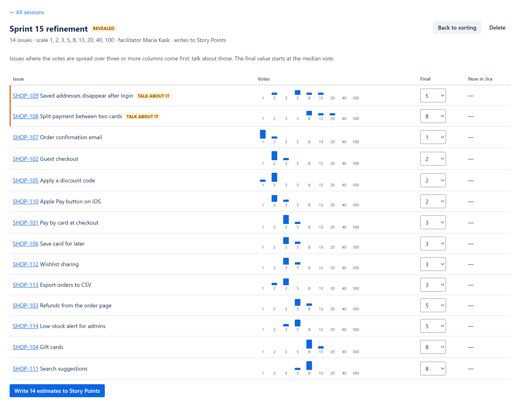Open the SHOP-112 issue link
Viewport: 520px width, 420px height.
pyautogui.click(x=25, y=264)
